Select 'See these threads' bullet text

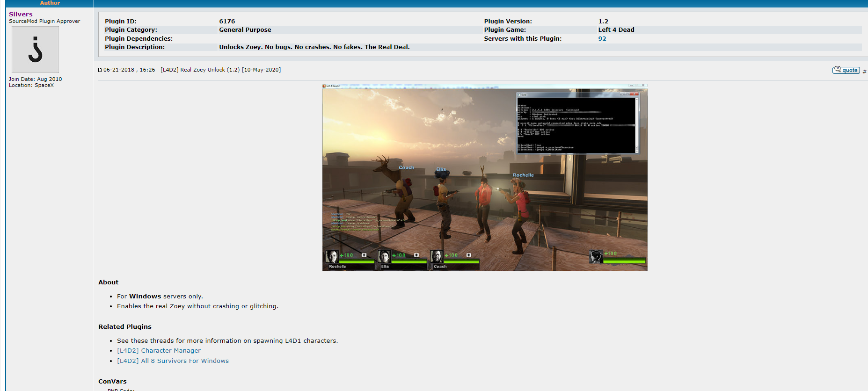click(227, 341)
